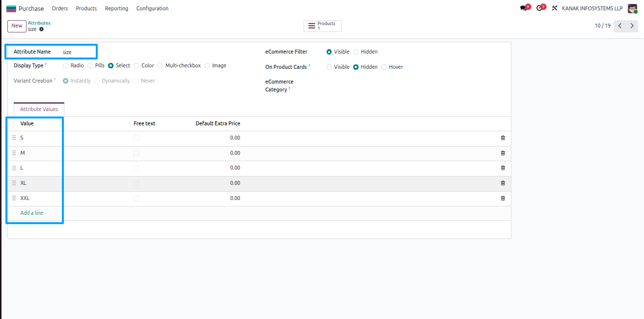Screen dimensions: 644x319
Task: Open the activities clock icon
Action: click(539, 8)
